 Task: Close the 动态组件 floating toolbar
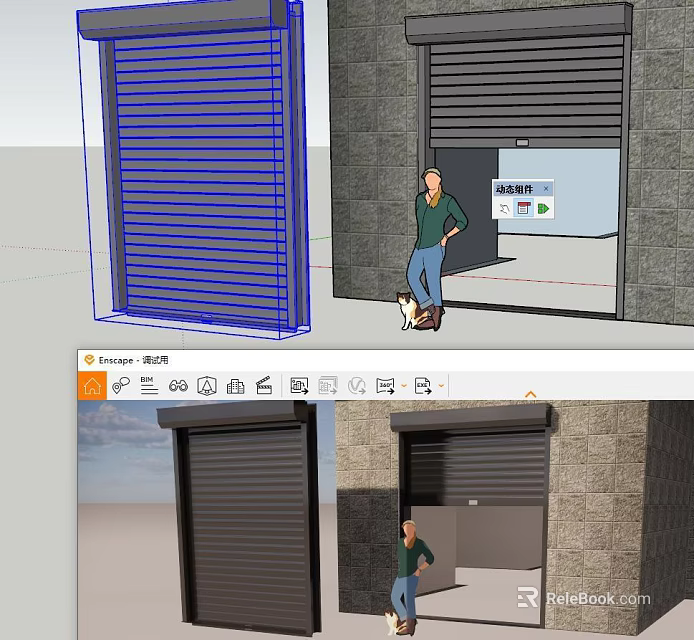pos(546,189)
